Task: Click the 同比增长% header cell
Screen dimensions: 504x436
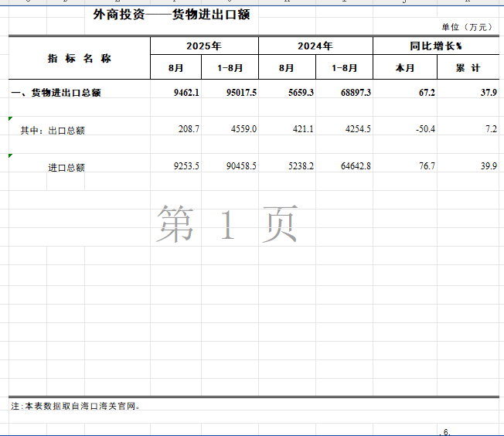Action: (436, 46)
